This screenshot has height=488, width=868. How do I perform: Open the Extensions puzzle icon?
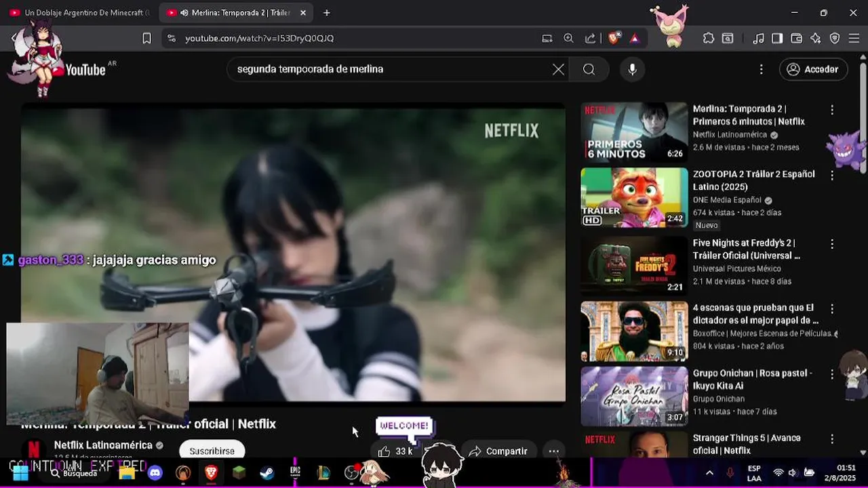[709, 39]
